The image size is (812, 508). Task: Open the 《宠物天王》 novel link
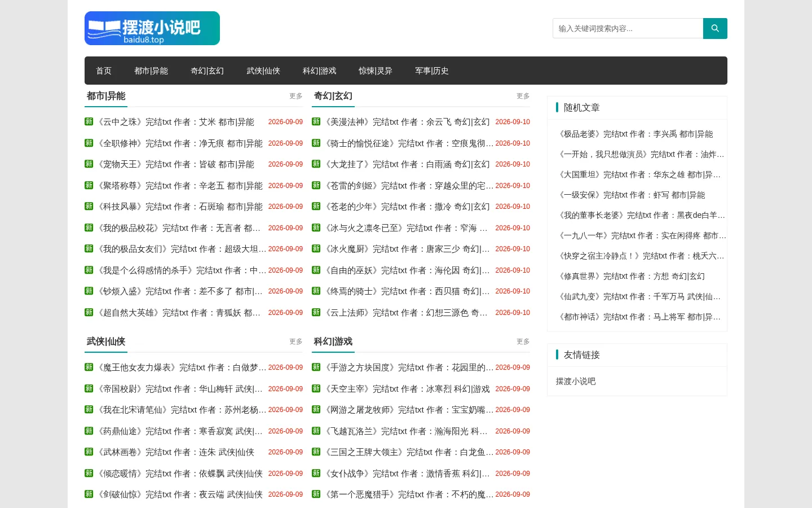tap(175, 164)
